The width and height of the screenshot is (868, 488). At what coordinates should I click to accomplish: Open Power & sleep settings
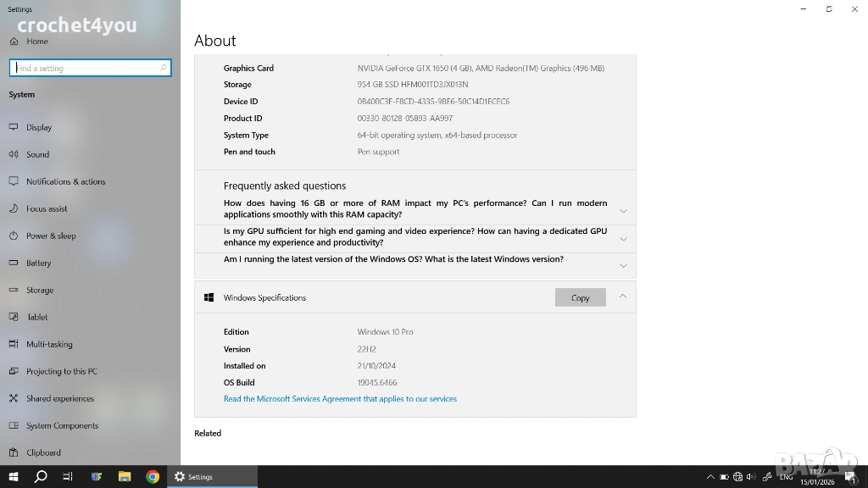coord(50,236)
